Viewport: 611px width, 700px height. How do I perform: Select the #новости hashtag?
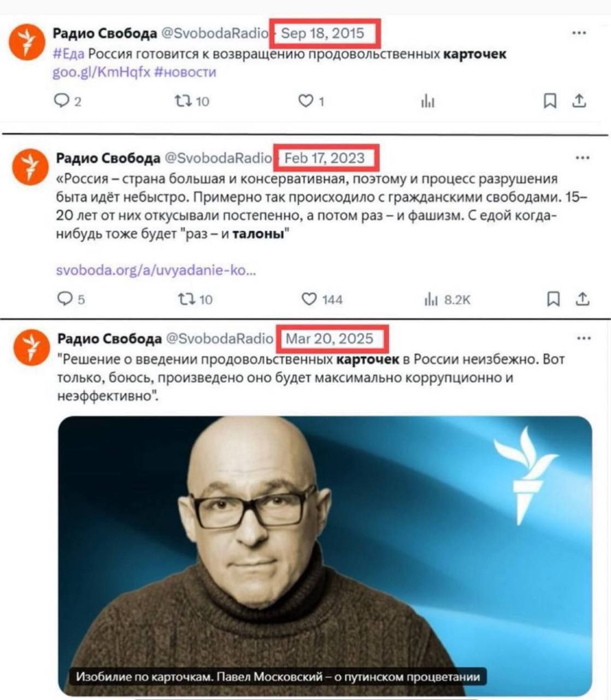pos(185,72)
